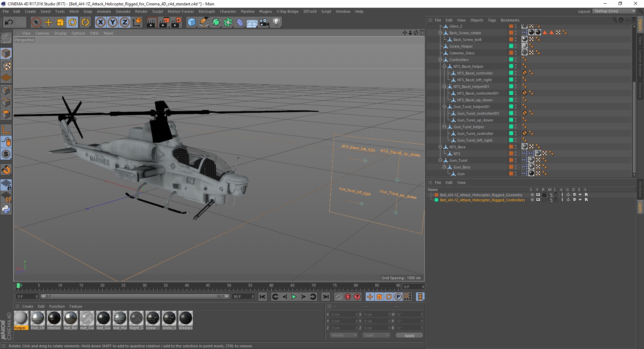Click timeline frame 45 marker
This screenshot has height=349, width=644.
(x=208, y=286)
